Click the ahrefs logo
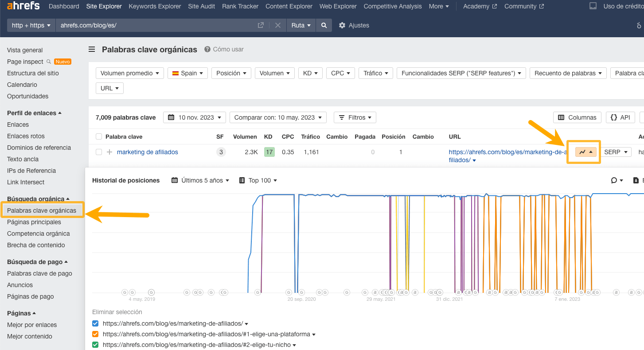The image size is (644, 350). pyautogui.click(x=23, y=6)
